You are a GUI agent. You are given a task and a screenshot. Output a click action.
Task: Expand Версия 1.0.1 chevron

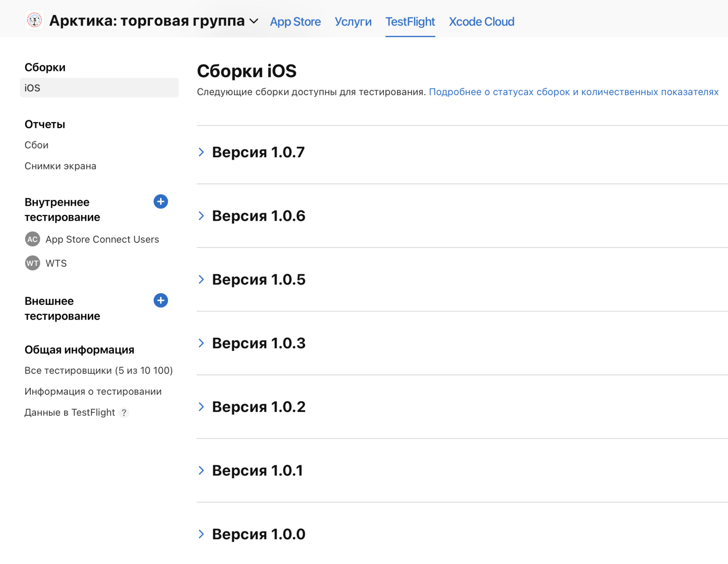201,470
